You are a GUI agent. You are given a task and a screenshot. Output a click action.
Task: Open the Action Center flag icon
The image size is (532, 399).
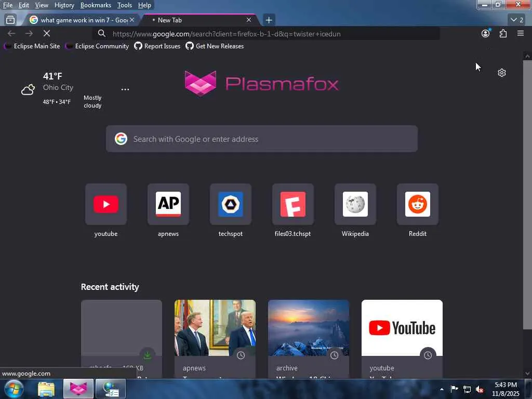(x=454, y=389)
